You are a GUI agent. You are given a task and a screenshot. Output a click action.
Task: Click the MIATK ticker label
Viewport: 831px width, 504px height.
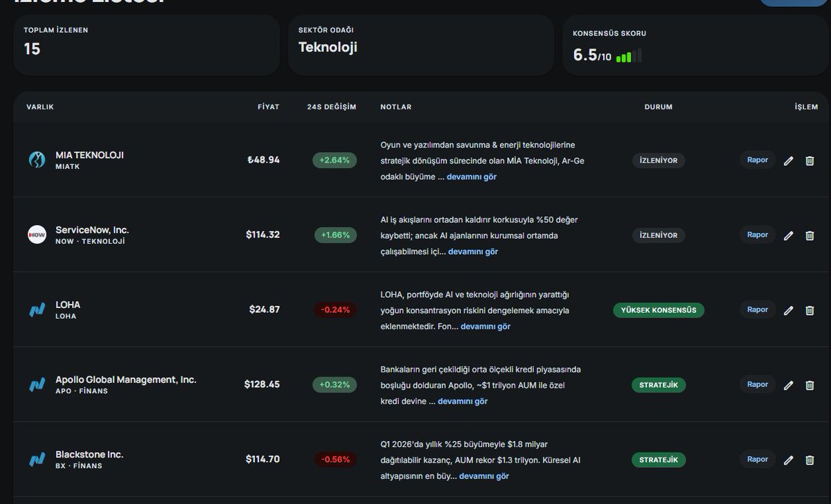click(68, 167)
